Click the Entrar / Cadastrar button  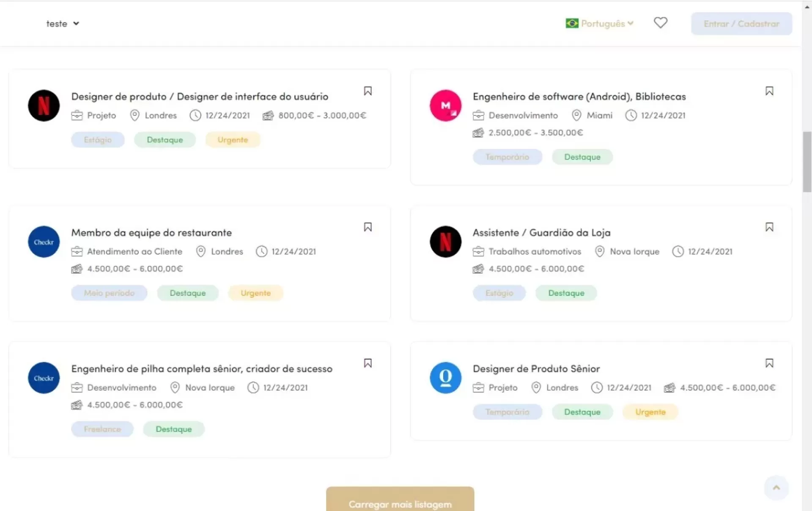(741, 24)
